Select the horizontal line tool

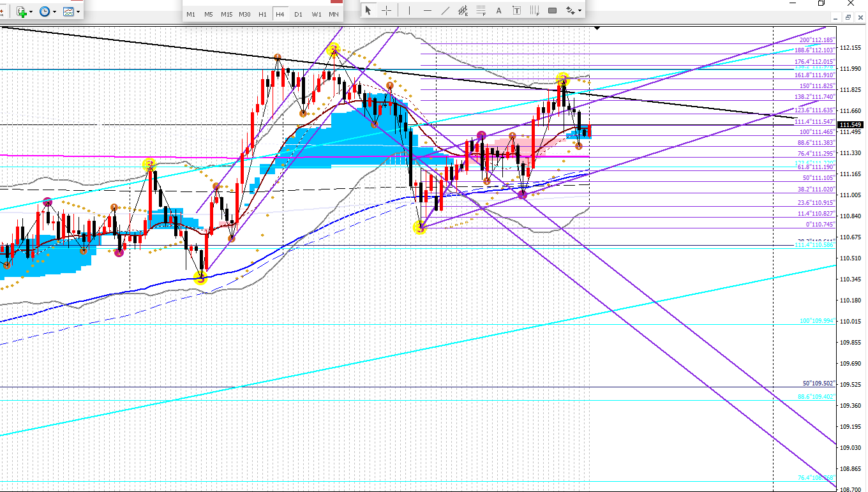click(427, 11)
